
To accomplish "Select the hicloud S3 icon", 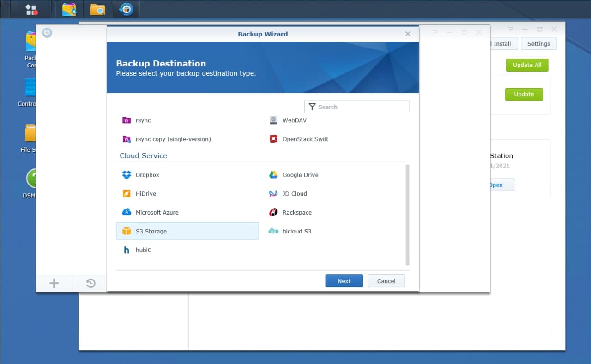I will coord(273,231).
